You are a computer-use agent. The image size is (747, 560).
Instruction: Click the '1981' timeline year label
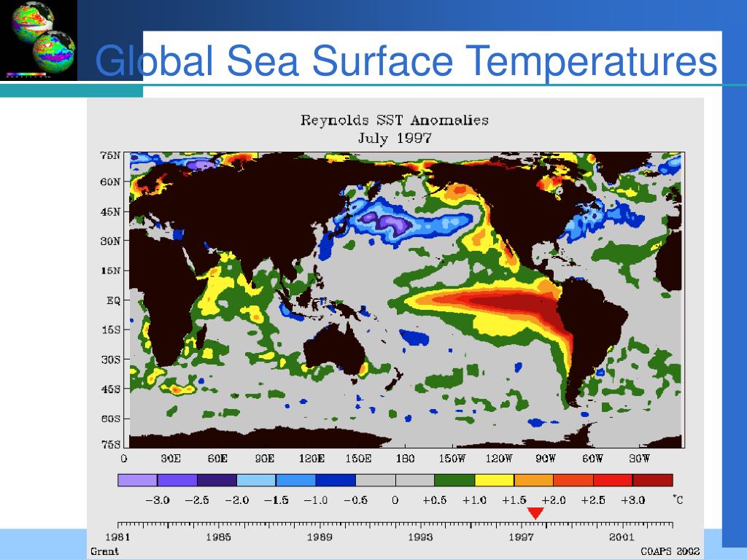[117, 537]
